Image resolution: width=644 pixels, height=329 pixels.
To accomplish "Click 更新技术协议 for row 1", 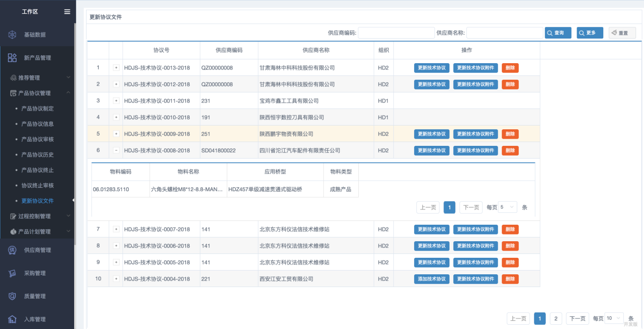I will 432,68.
